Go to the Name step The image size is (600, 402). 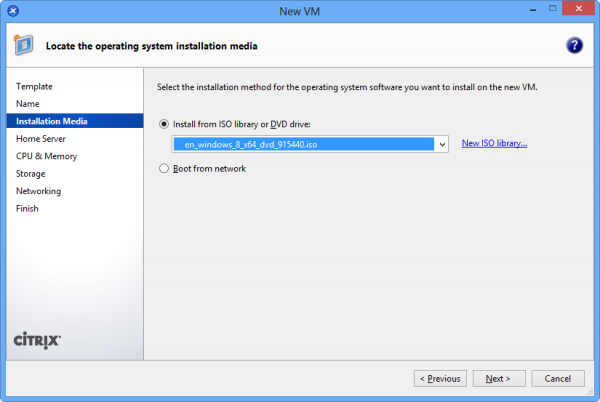pos(28,104)
